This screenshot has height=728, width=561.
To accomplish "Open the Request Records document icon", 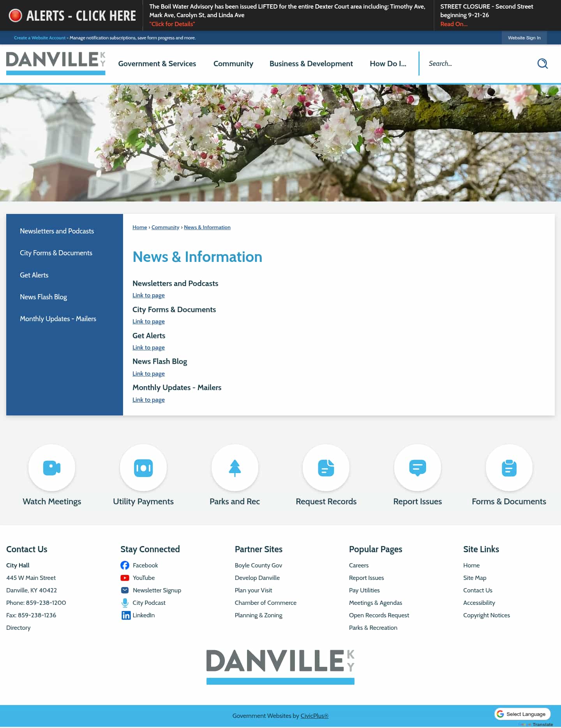I will click(326, 468).
